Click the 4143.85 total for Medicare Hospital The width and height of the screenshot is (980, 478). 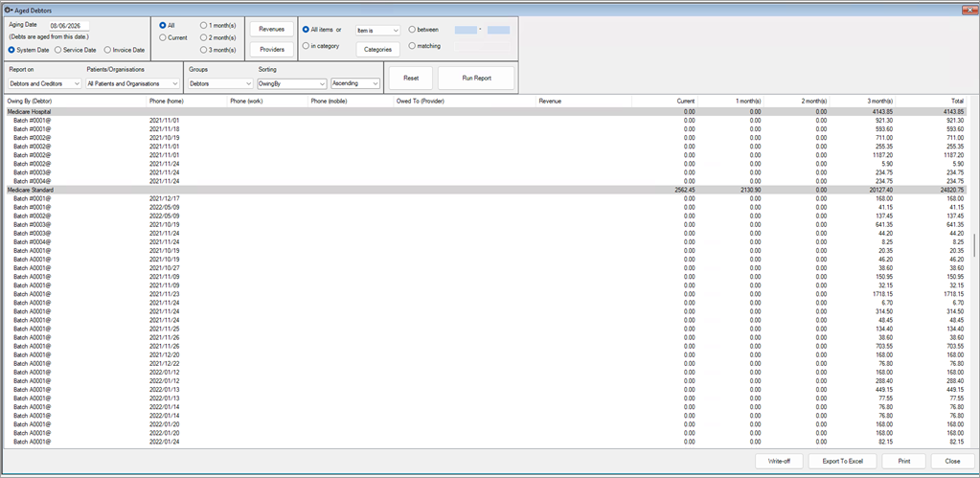[954, 111]
